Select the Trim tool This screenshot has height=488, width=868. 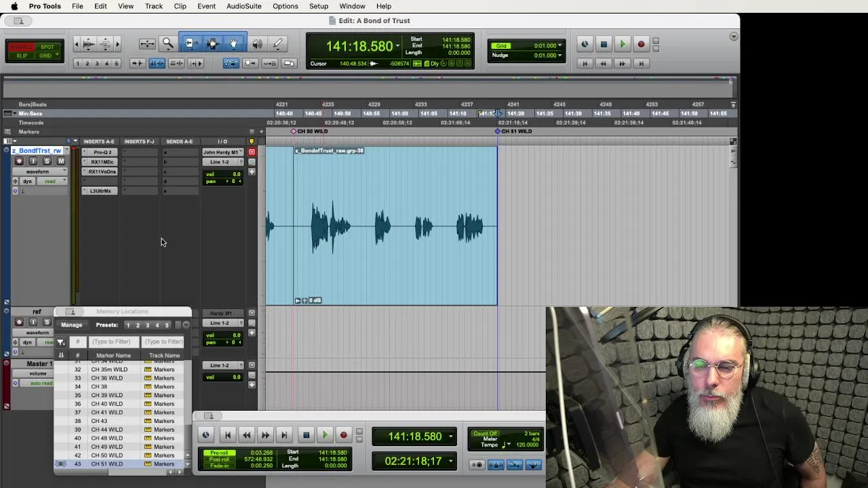(x=191, y=44)
